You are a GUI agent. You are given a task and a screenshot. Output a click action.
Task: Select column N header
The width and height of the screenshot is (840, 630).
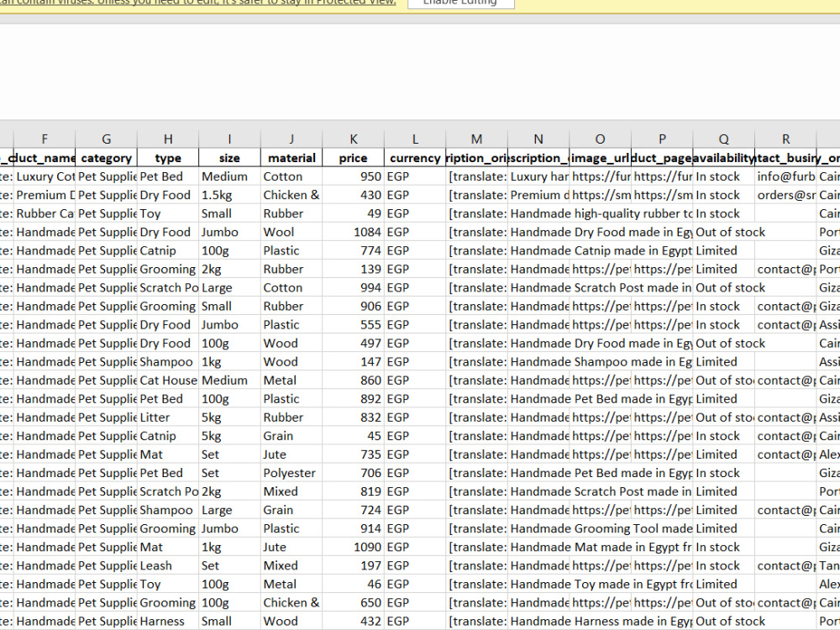point(538,139)
